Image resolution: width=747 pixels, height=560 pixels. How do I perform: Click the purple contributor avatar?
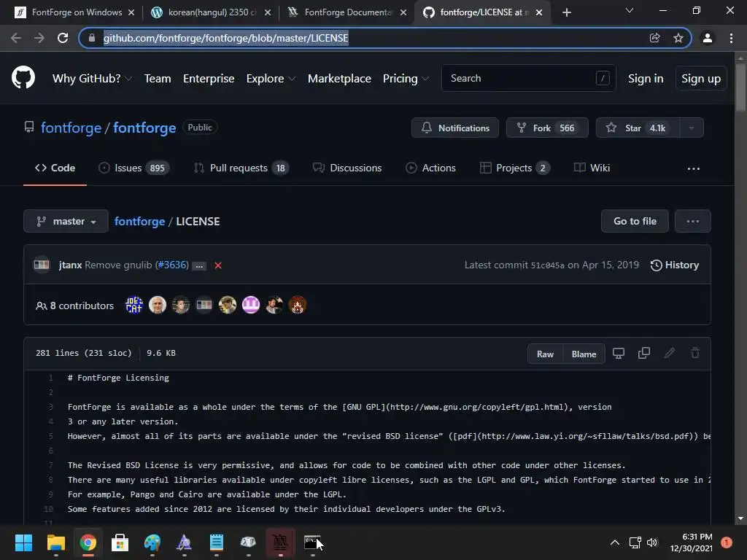click(x=251, y=306)
